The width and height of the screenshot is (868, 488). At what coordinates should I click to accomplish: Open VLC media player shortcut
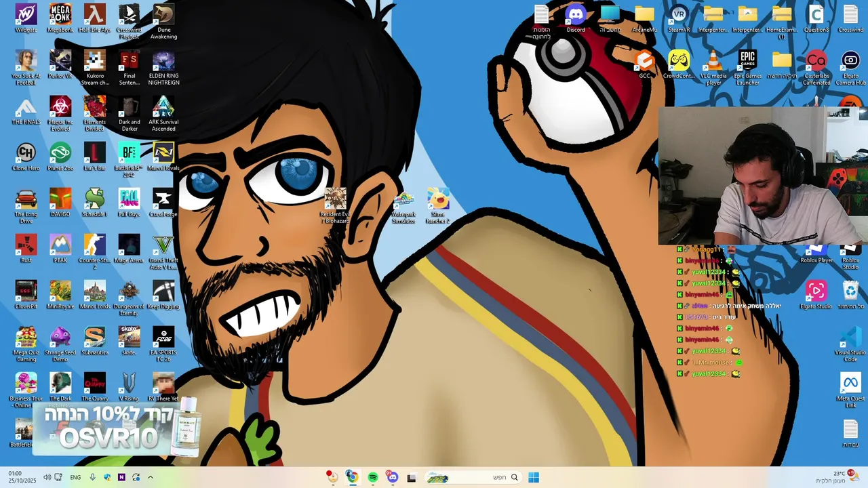pyautogui.click(x=713, y=68)
